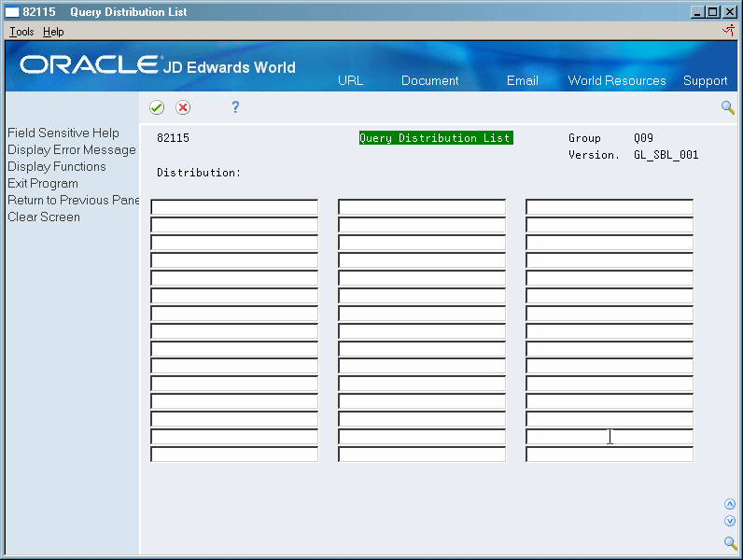This screenshot has width=743, height=560.
Task: Open the URL banner link
Action: click(x=351, y=80)
